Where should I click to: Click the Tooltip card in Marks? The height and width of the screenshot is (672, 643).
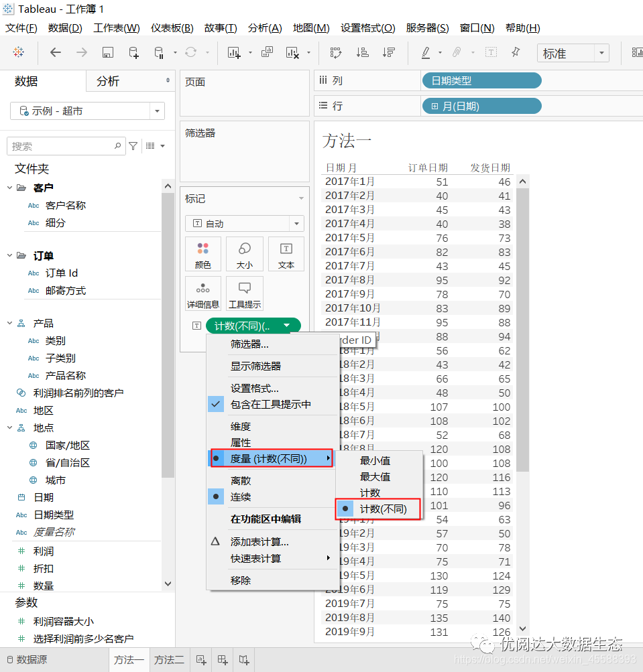click(x=245, y=293)
